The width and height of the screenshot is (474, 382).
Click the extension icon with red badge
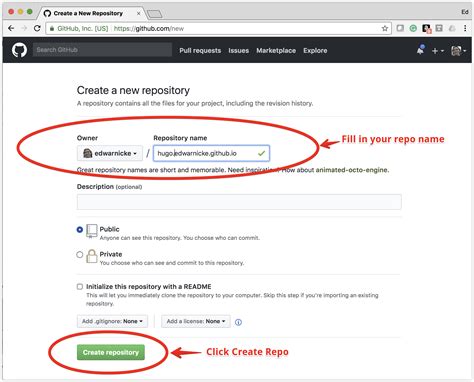(427, 29)
